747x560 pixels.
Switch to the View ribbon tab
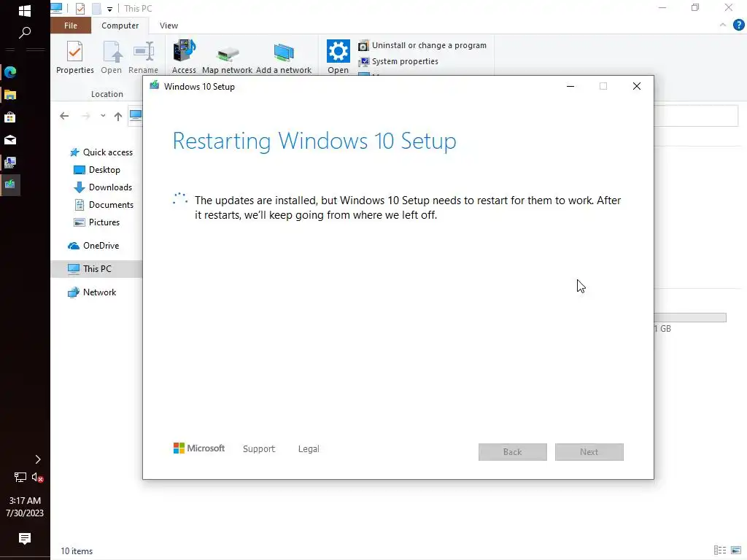pos(169,26)
